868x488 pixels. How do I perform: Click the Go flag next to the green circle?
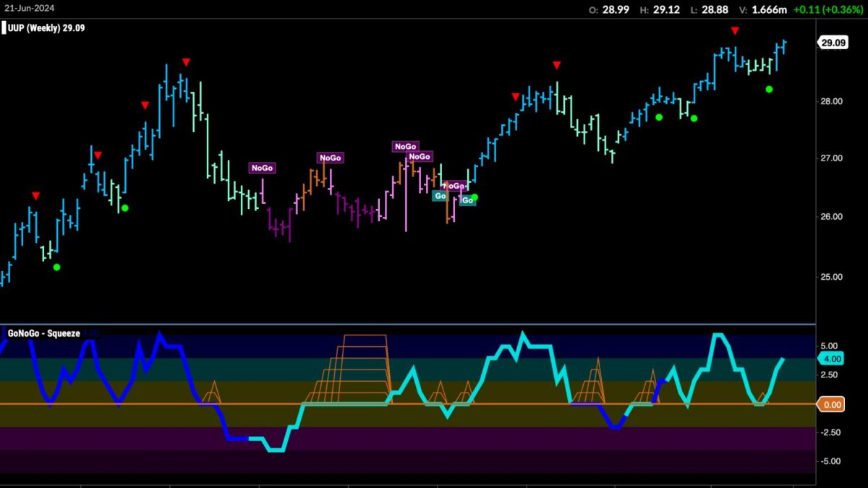467,200
